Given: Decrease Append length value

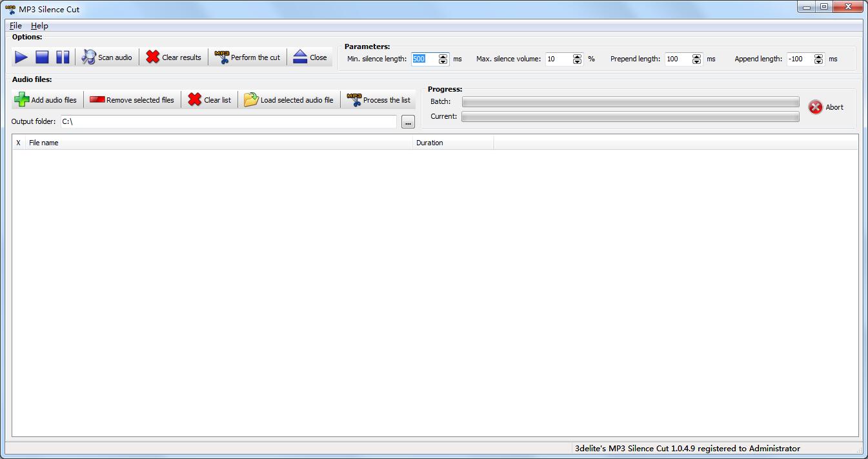Looking at the screenshot, I should point(818,62).
